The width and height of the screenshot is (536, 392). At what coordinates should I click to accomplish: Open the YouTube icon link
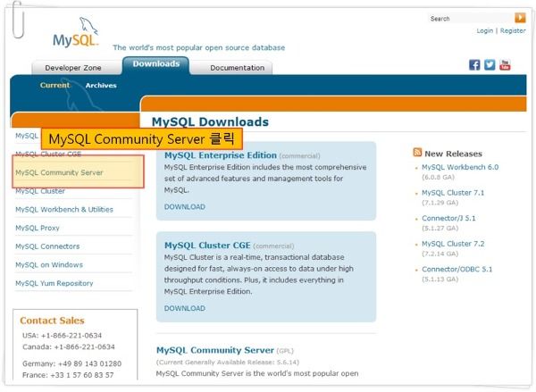[x=505, y=64]
